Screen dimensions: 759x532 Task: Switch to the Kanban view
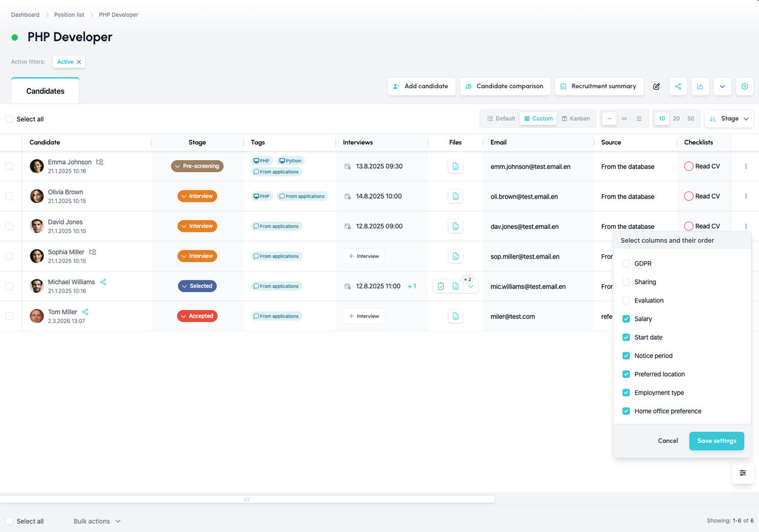point(576,119)
